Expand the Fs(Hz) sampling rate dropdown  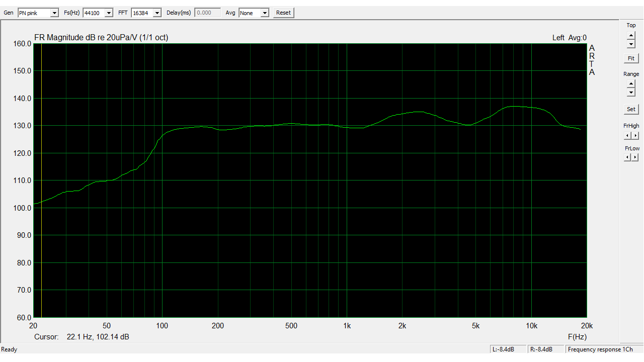109,13
